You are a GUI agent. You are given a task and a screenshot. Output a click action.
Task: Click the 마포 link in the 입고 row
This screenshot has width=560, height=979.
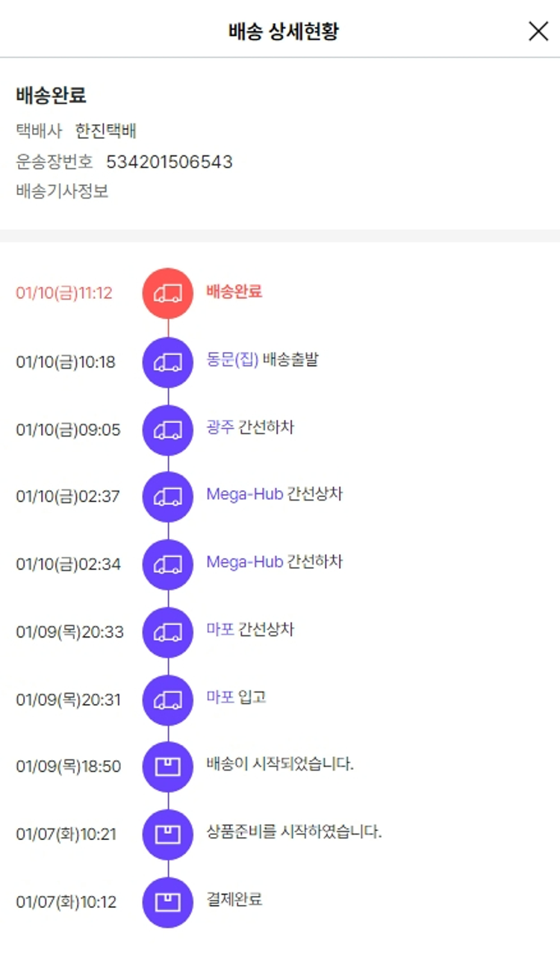[x=220, y=697]
